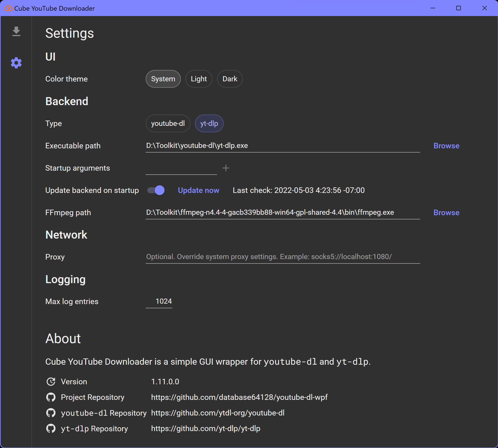Click the GitHub icon beside youtube-dl Repository

(51, 413)
